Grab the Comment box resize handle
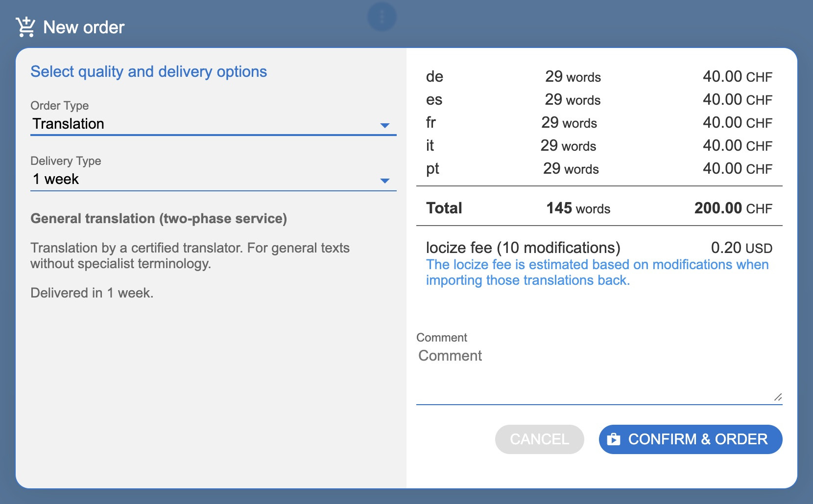 [778, 397]
